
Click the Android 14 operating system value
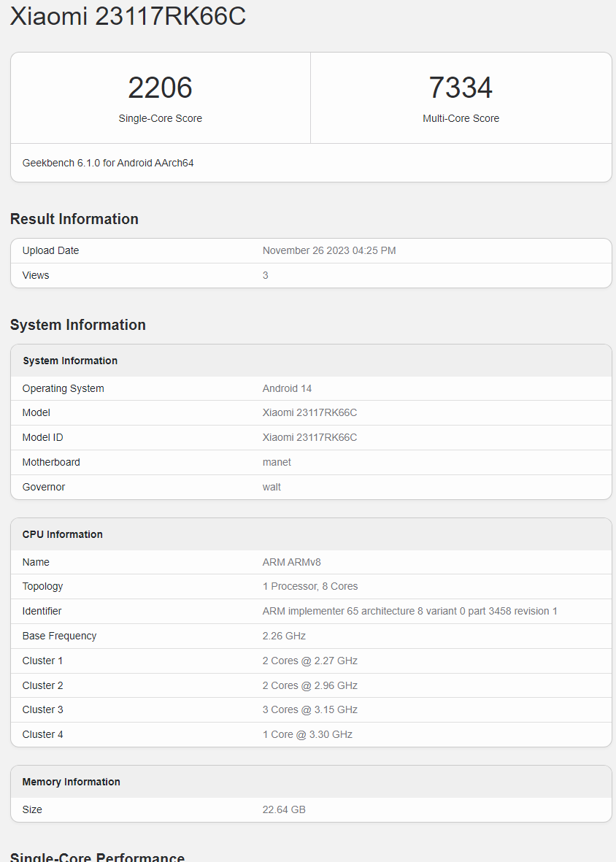click(x=287, y=388)
